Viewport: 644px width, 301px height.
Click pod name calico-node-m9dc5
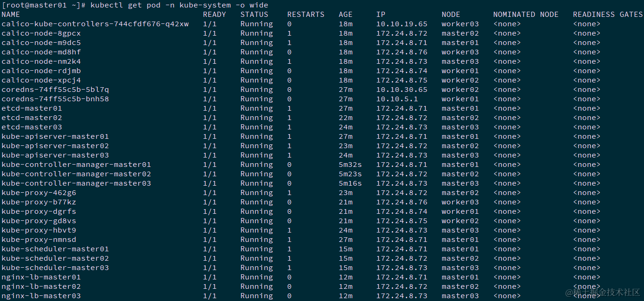point(41,43)
